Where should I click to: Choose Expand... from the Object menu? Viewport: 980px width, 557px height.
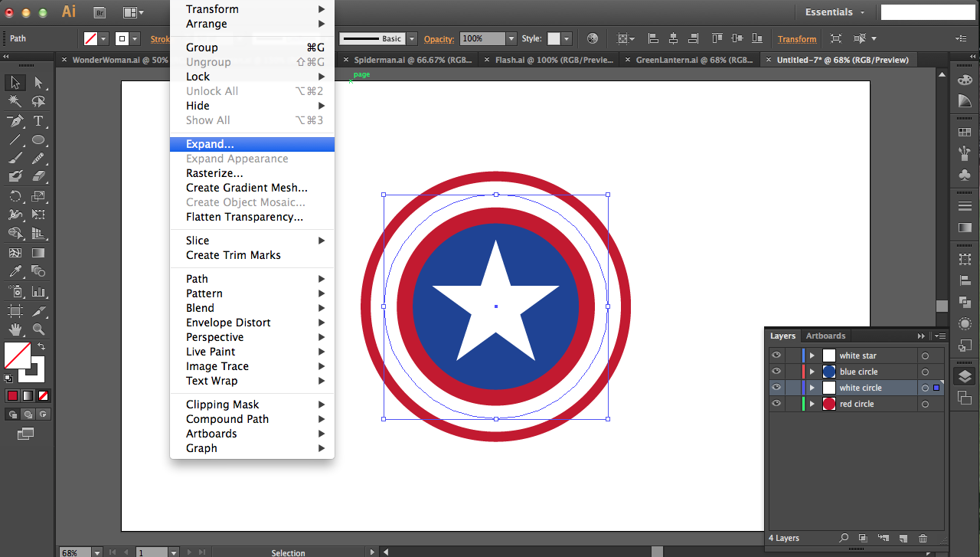252,144
